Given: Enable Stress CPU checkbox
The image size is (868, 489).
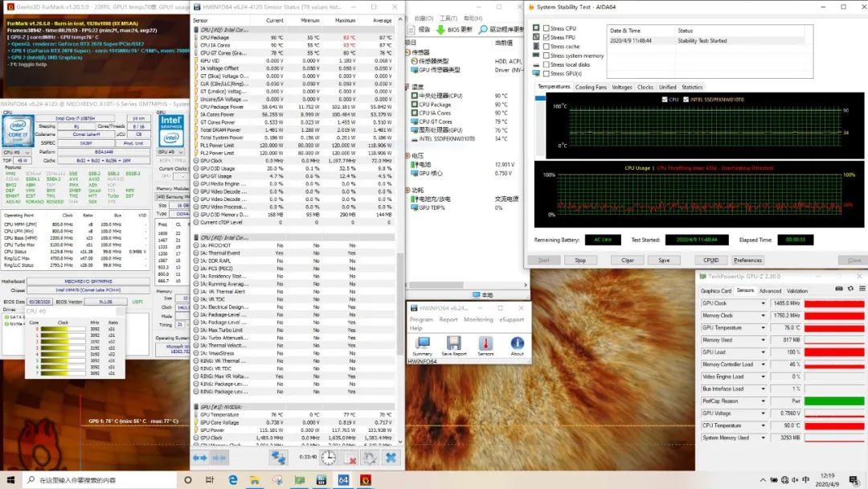Looking at the screenshot, I should click(547, 28).
